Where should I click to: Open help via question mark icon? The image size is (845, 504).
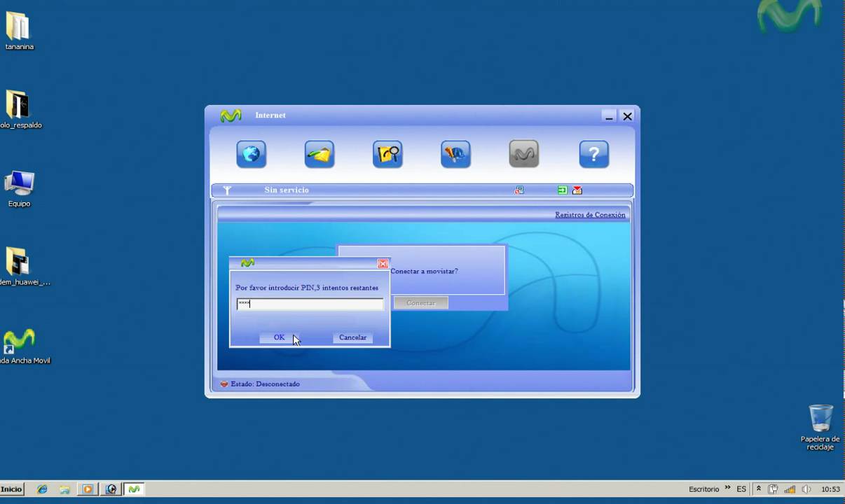tap(593, 154)
